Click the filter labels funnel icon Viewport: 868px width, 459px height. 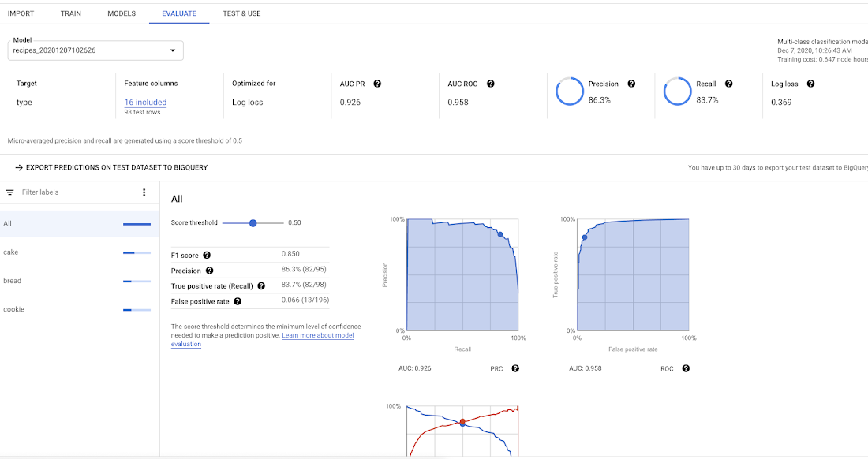tap(10, 192)
